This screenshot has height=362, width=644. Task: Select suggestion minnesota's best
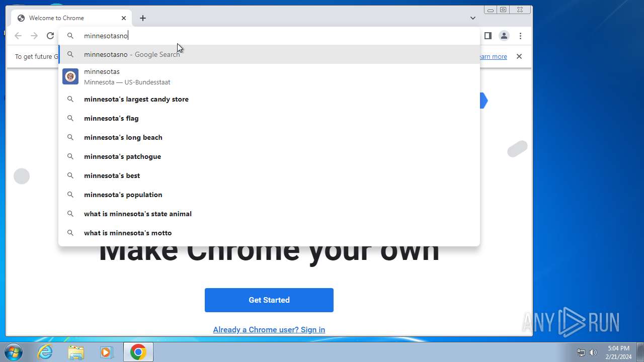click(x=269, y=175)
